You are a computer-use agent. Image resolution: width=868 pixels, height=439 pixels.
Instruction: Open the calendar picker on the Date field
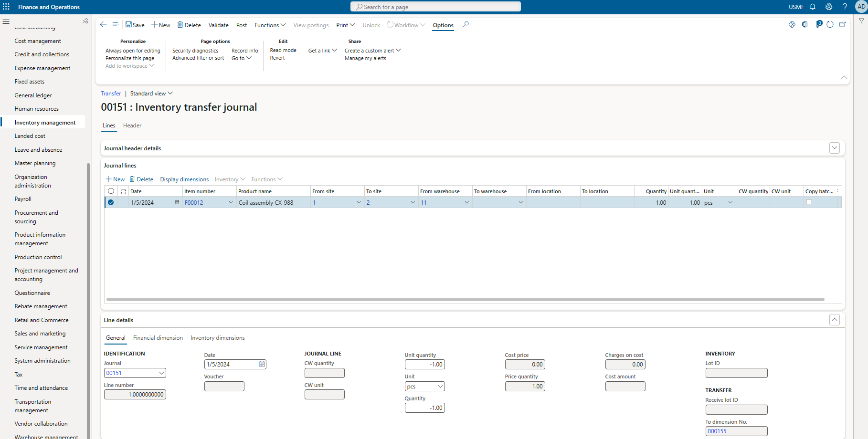click(x=262, y=364)
